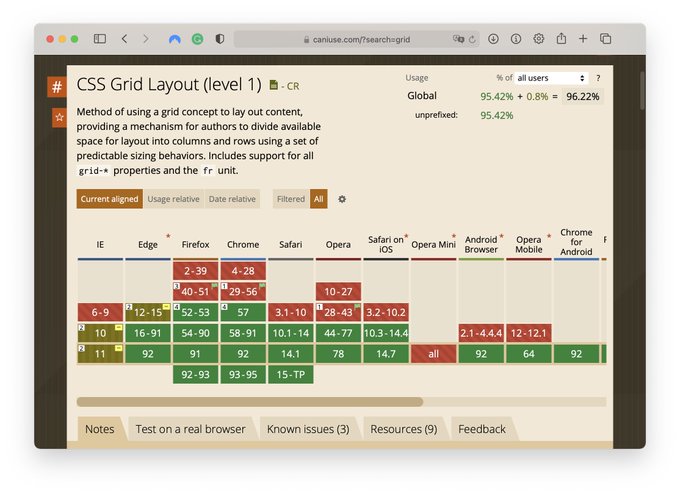The image size is (680, 494).
Task: Click the orange hash permalink icon
Action: [57, 87]
